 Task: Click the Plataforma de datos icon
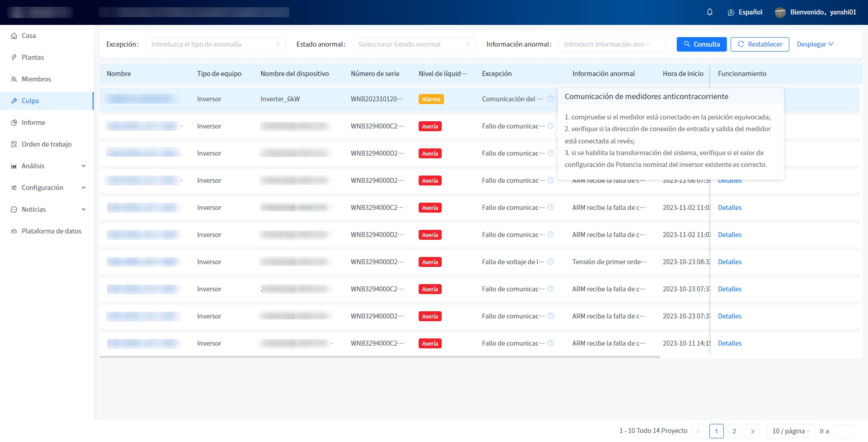14,231
